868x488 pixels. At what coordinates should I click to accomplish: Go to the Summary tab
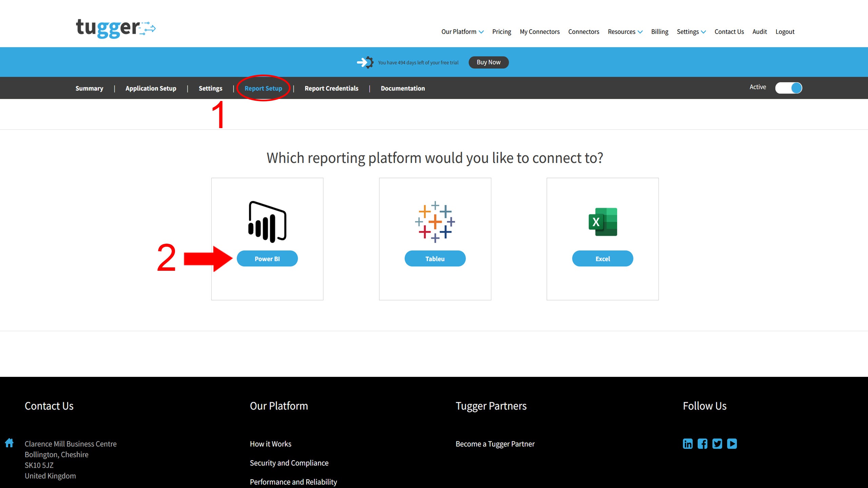[x=89, y=88]
